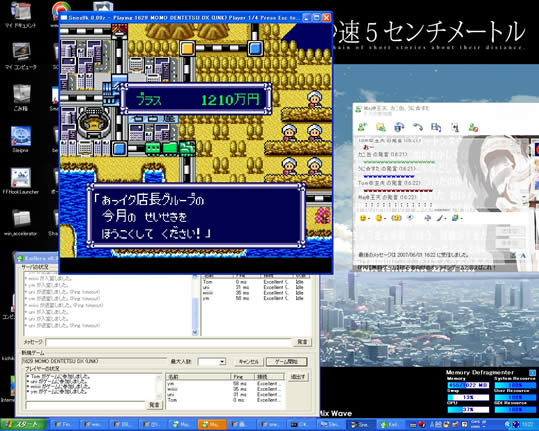Open the FFHookLauncher desktop icon
Viewport: 539px width, 431px height.
[21, 181]
